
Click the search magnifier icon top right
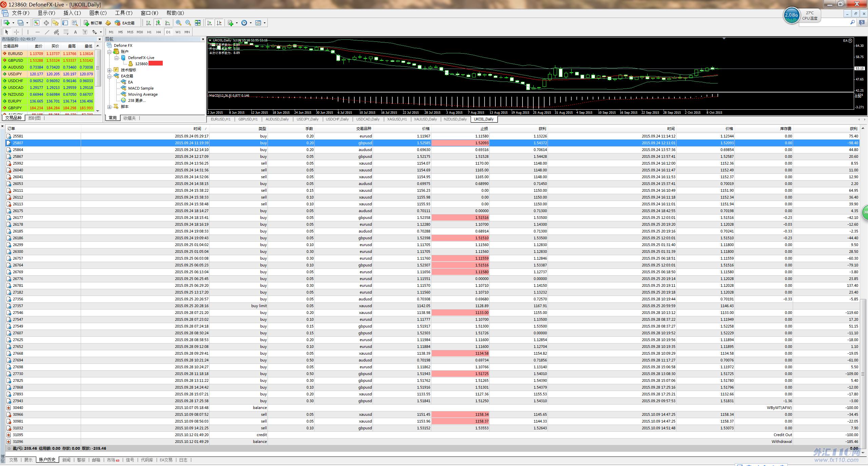(853, 22)
